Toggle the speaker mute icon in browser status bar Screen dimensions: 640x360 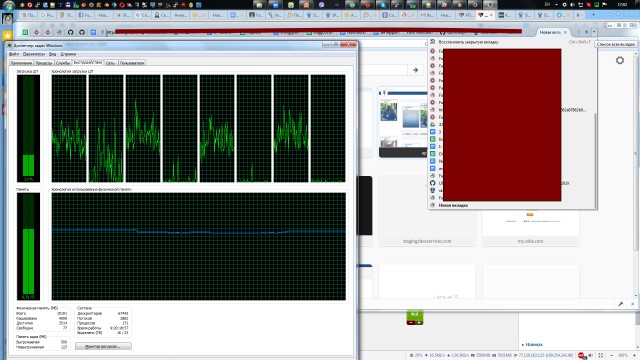(x=590, y=356)
